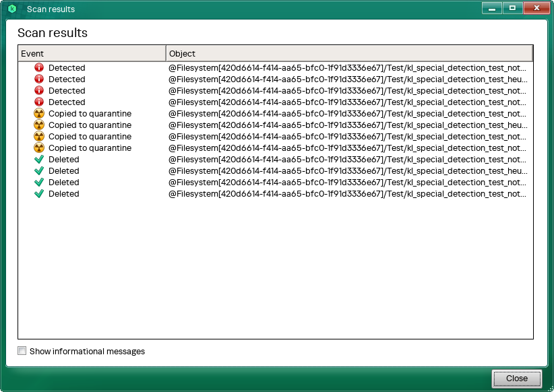Select the second Copied to quarantine event label
The height and width of the screenshot is (392, 554).
click(x=90, y=125)
